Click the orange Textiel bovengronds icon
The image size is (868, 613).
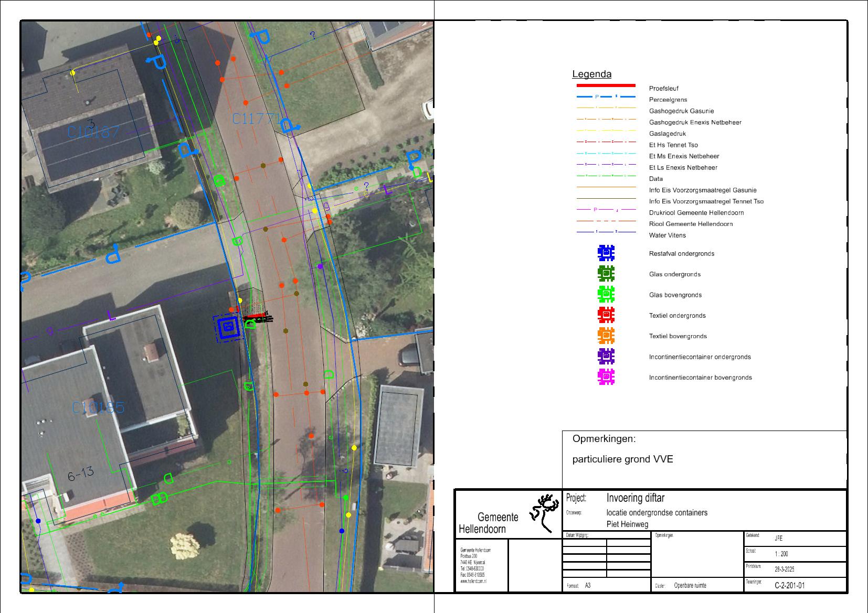click(x=606, y=336)
